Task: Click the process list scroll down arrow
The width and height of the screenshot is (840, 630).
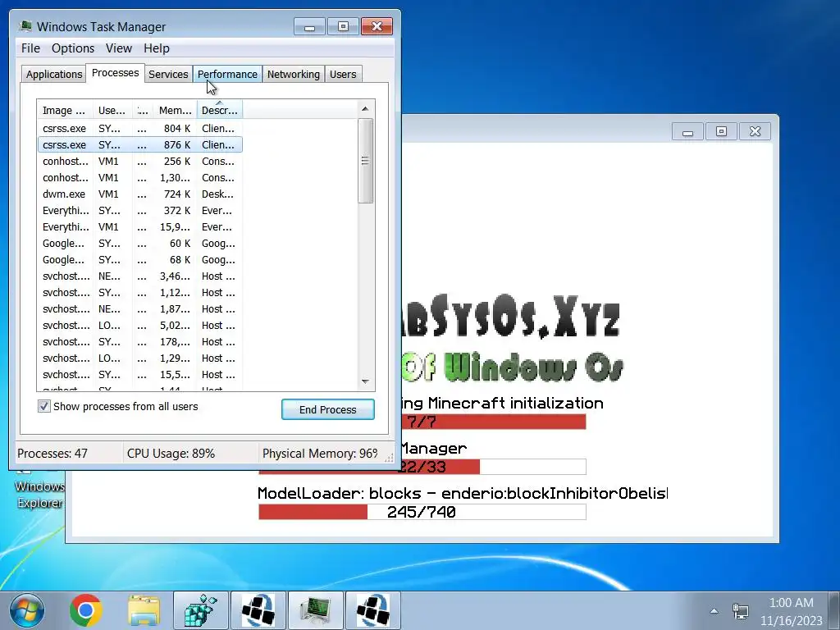Action: [x=365, y=381]
